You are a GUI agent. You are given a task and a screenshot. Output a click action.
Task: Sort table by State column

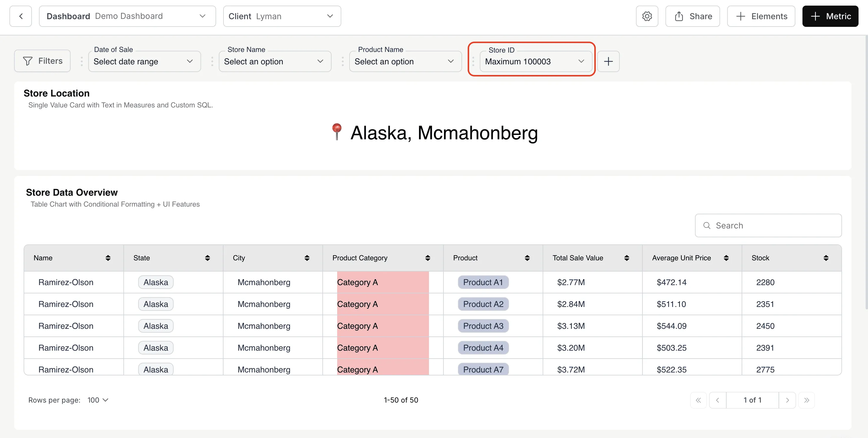(208, 258)
